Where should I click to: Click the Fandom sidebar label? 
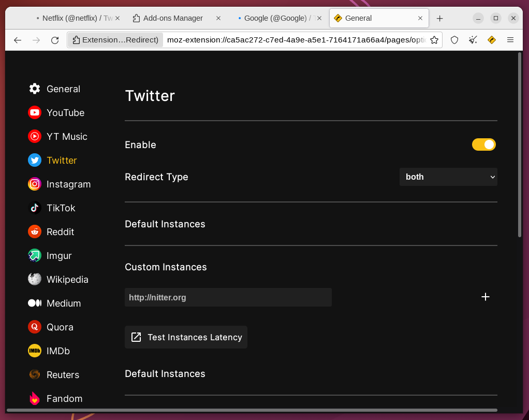[64, 398]
